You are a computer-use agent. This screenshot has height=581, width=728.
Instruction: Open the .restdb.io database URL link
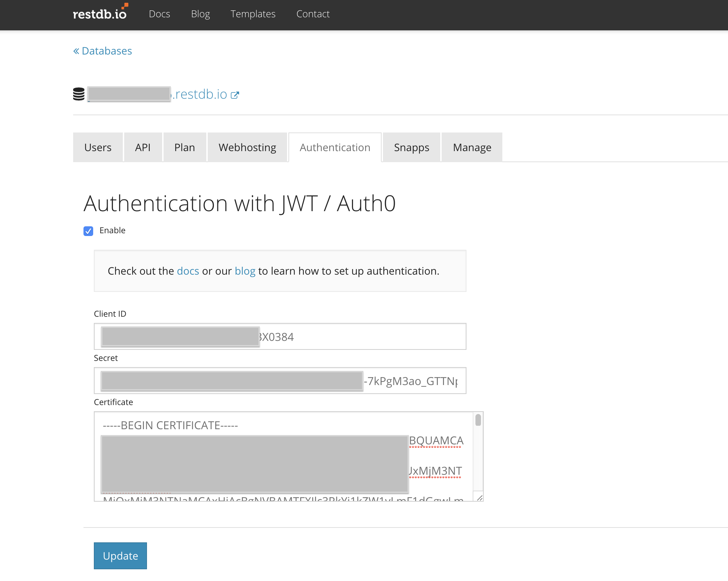click(200, 94)
